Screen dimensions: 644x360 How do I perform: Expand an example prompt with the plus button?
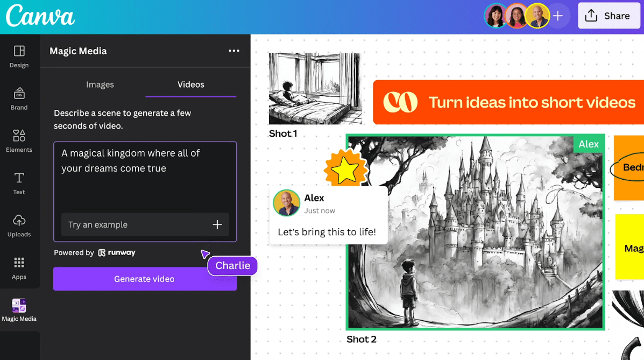tap(217, 224)
